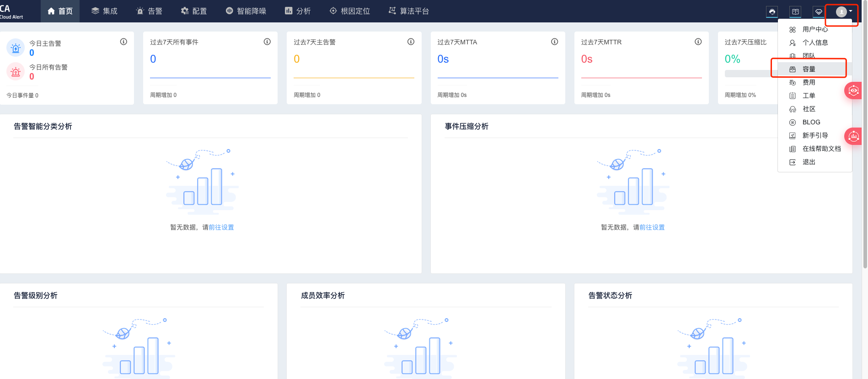Image resolution: width=868 pixels, height=379 pixels.
Task: Open the 根因定位 navigation menu
Action: pos(350,11)
